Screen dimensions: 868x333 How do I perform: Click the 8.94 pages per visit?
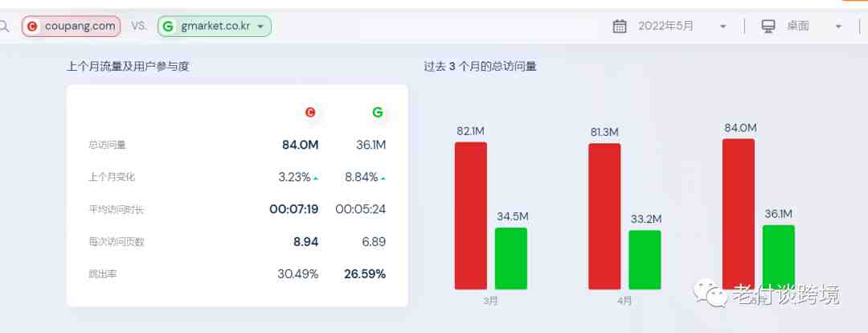306,242
